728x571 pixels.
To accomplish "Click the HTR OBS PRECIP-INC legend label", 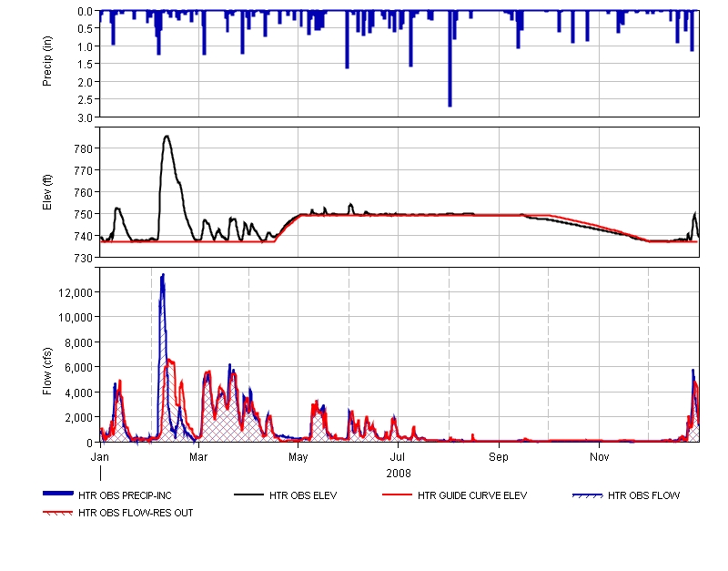I will [x=125, y=495].
